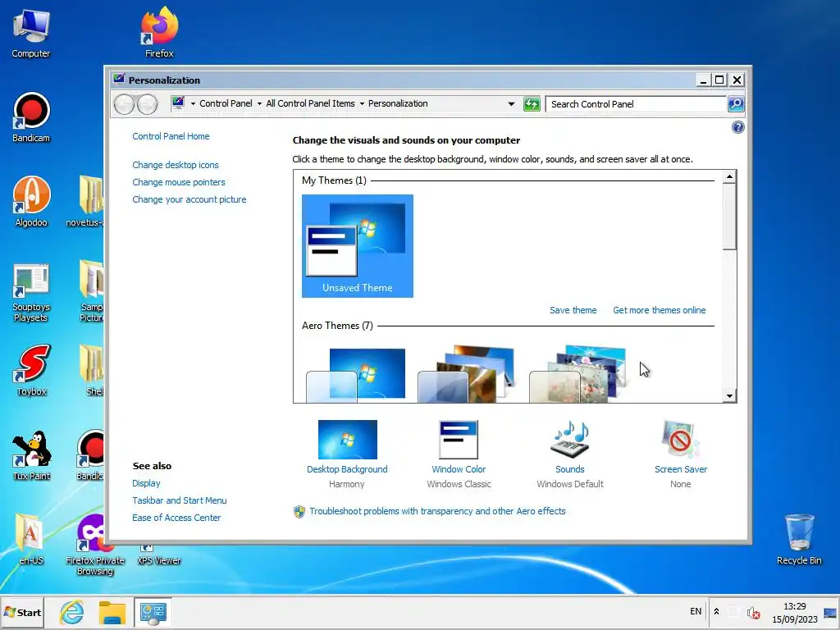Expand the Control Panel breadcrumb dropdown
840x630 pixels.
[259, 103]
